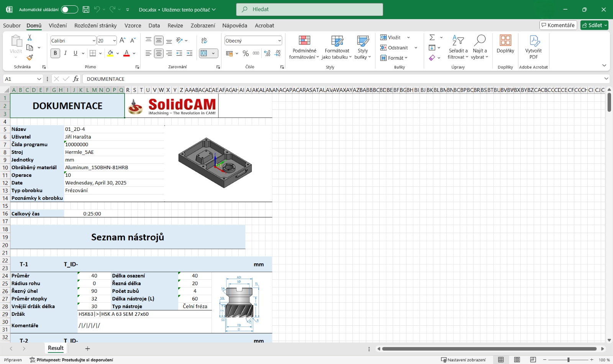Open the font size 20 dropdown
This screenshot has height=364, width=613.
click(114, 41)
